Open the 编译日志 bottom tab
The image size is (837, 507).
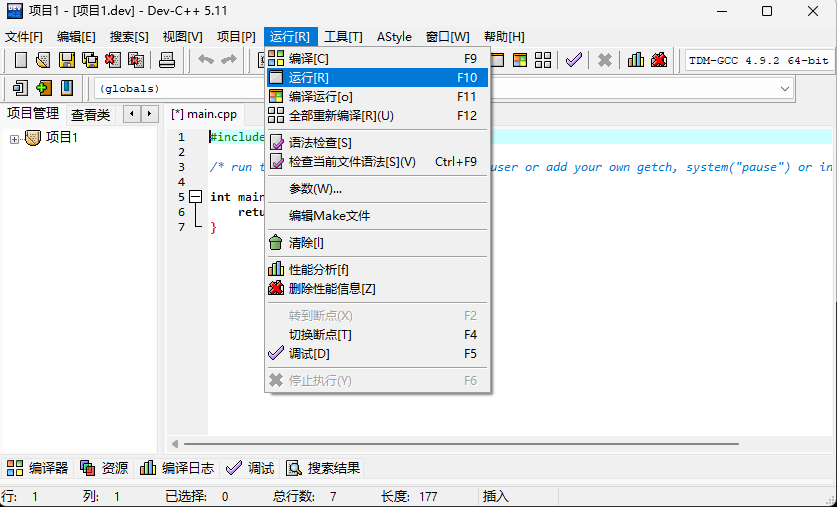177,469
